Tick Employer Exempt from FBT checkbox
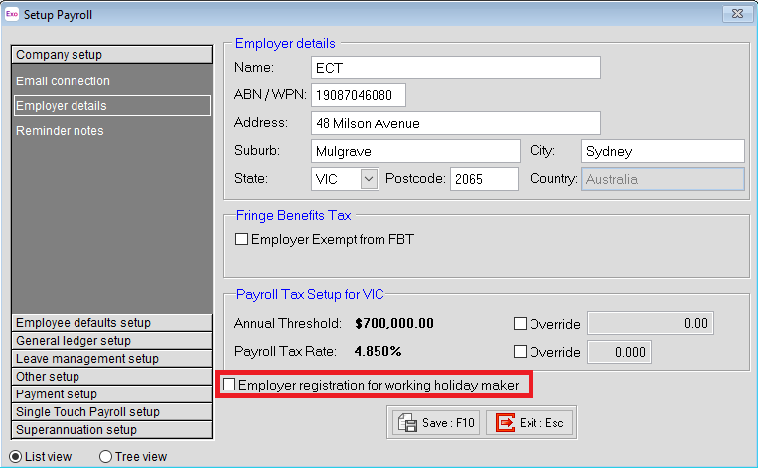This screenshot has width=758, height=468. (241, 239)
